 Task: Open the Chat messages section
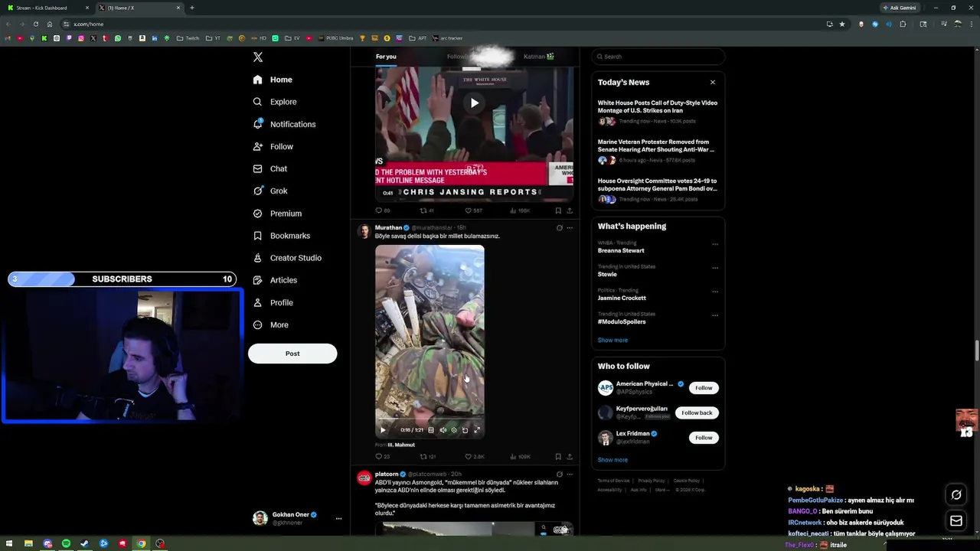270,168
